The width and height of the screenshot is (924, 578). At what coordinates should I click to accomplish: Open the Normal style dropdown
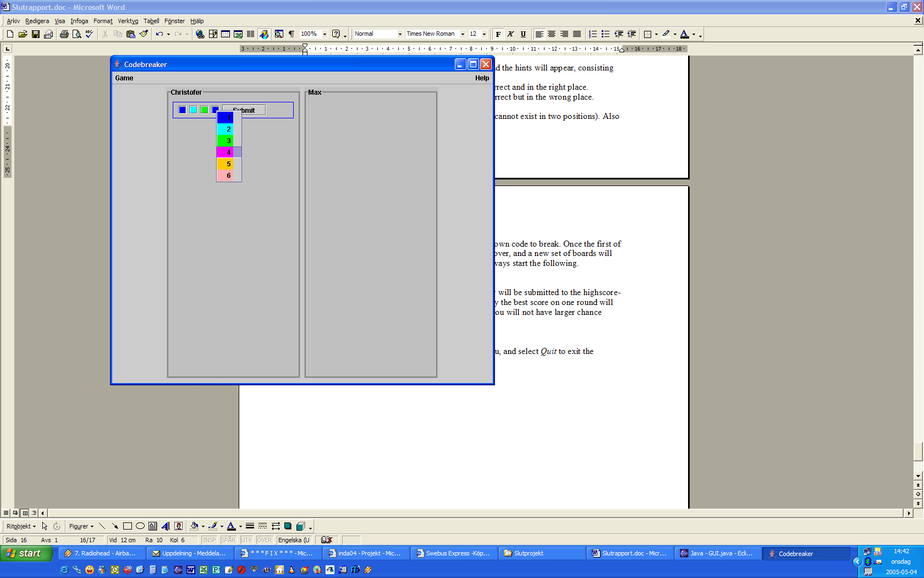click(x=400, y=34)
